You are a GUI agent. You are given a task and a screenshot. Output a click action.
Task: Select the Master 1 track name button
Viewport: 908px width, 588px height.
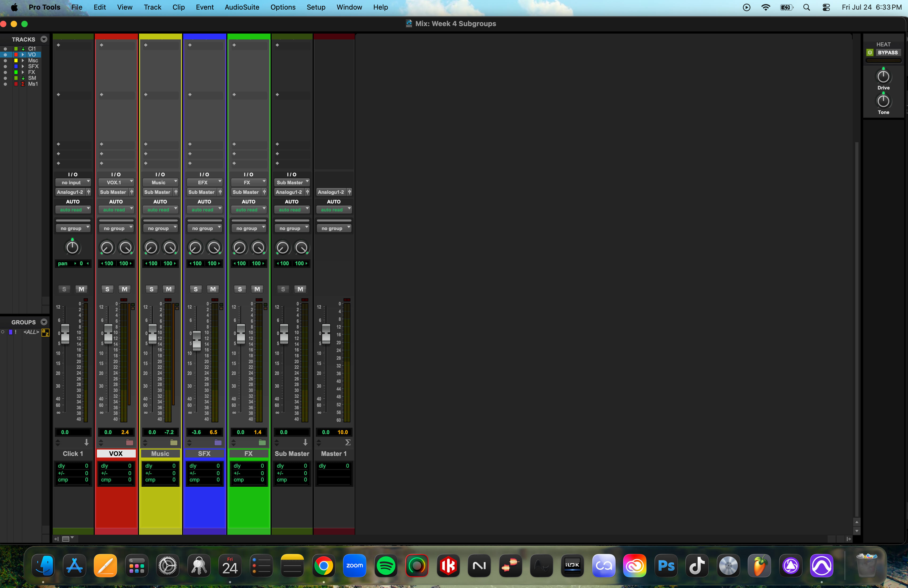pyautogui.click(x=334, y=453)
